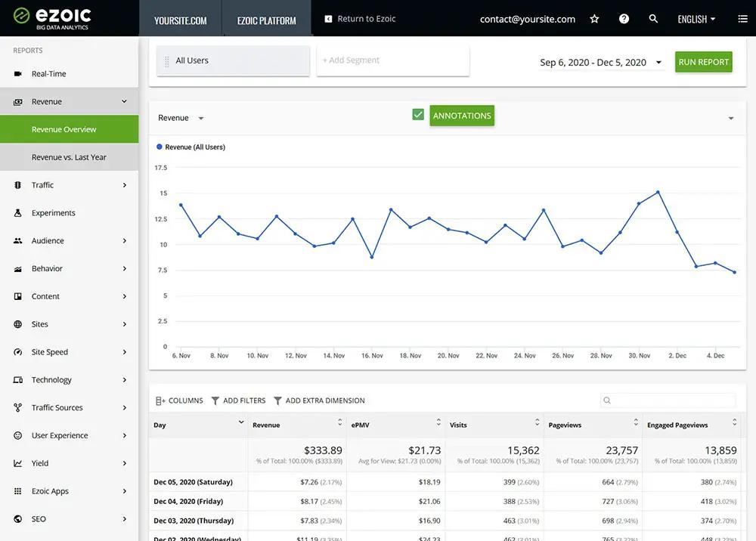Image resolution: width=756 pixels, height=541 pixels.
Task: Open the list menu icon at top right
Action: (x=742, y=19)
